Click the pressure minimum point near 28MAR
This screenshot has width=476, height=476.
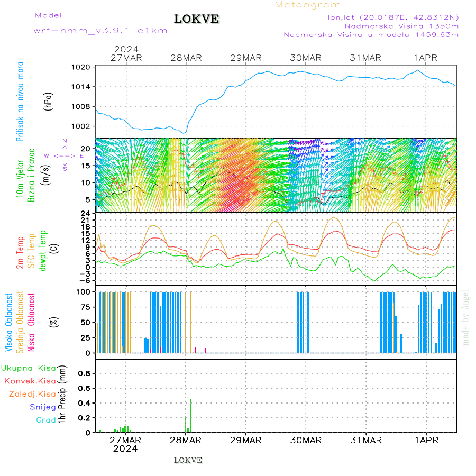coord(184,133)
